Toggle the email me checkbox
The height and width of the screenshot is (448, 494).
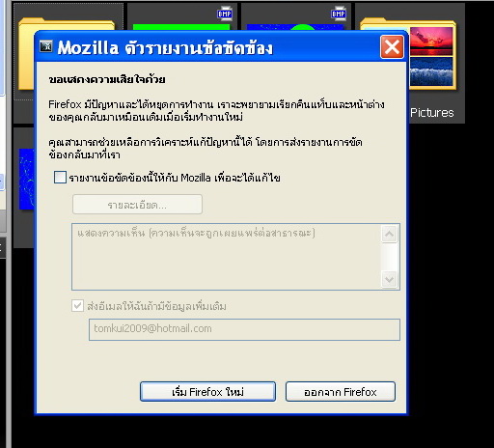click(77, 306)
